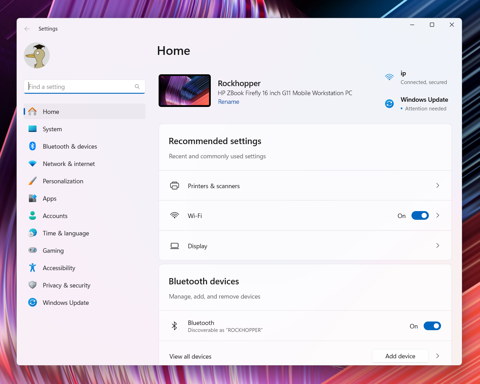This screenshot has width=480, height=384.
Task: Open Time & language settings label
Action: coord(66,233)
